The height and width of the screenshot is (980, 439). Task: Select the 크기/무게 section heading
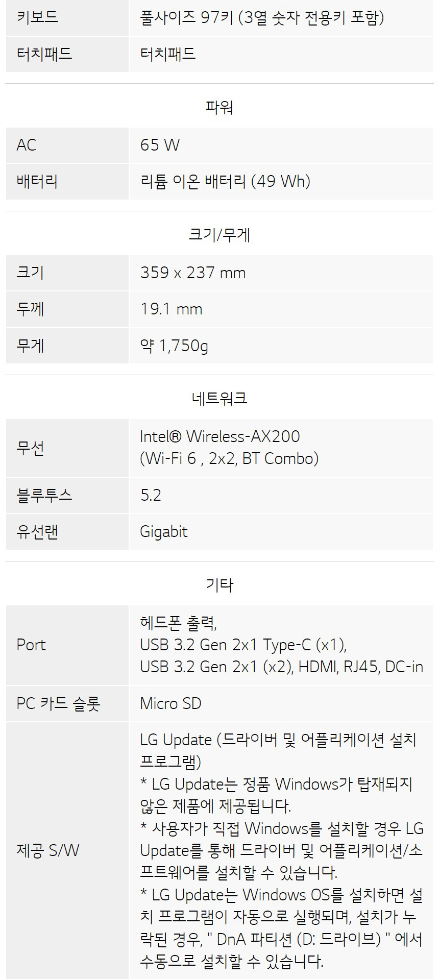(219, 235)
